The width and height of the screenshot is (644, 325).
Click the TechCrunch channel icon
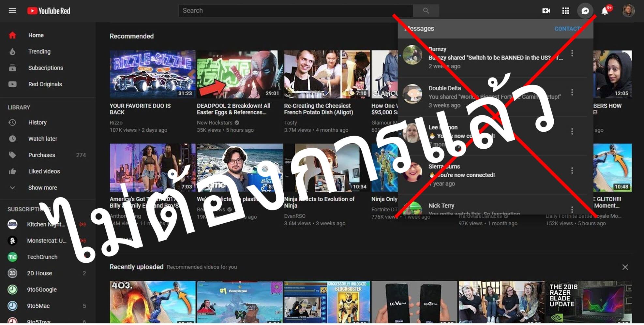(12, 257)
